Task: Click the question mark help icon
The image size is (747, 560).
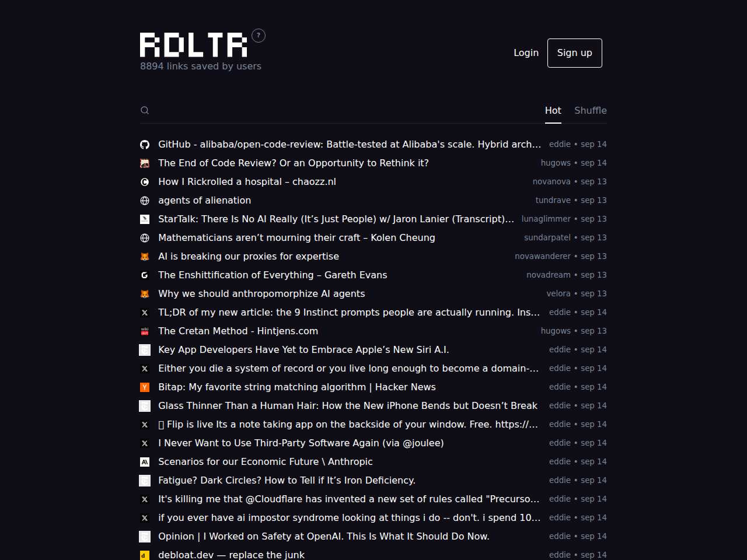Action: (x=259, y=36)
